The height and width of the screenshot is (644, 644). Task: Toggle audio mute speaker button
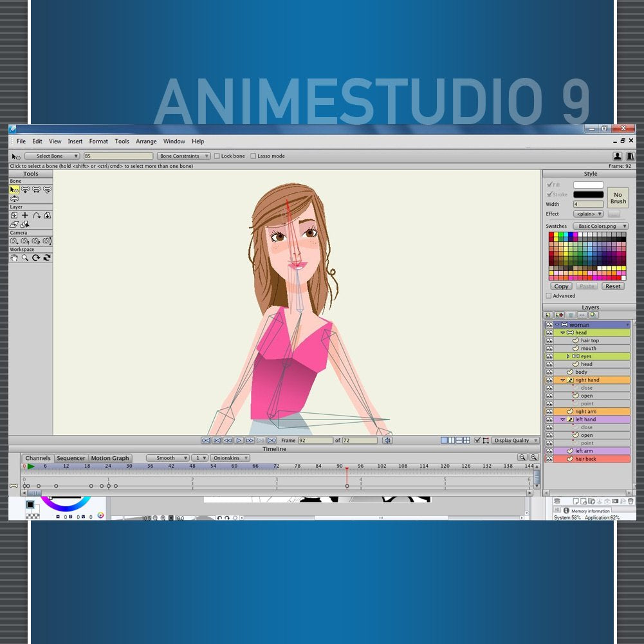[x=387, y=440]
